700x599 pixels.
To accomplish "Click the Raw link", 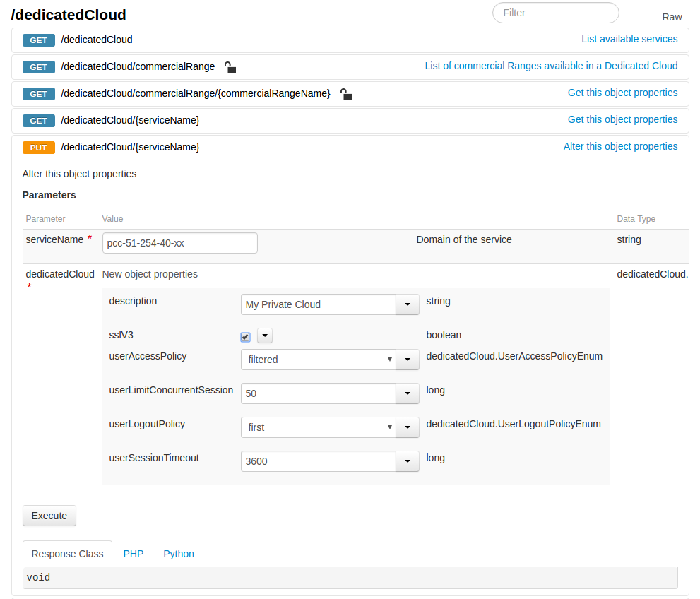I will click(672, 17).
